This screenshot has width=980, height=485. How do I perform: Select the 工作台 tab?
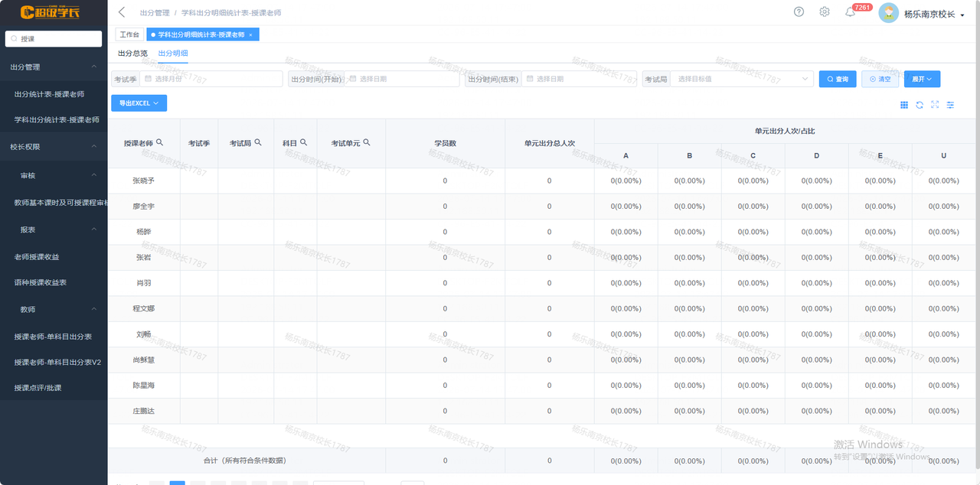[129, 34]
